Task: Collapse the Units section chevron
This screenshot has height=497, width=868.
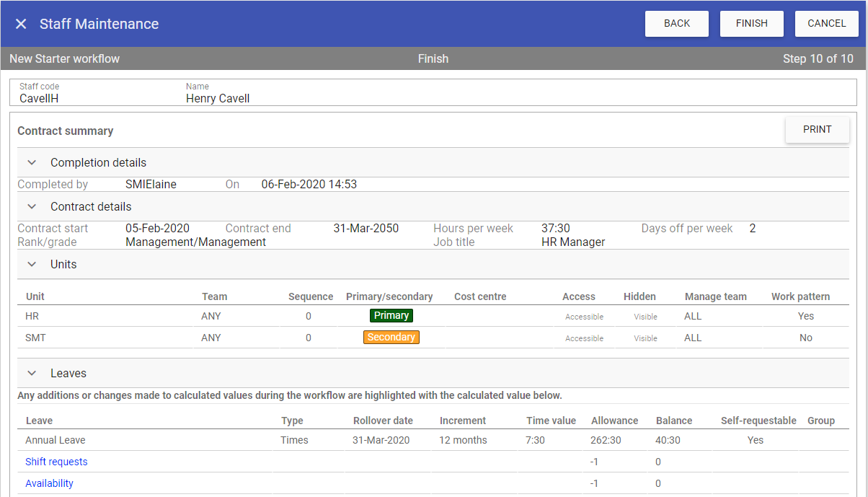Action: [x=32, y=265]
